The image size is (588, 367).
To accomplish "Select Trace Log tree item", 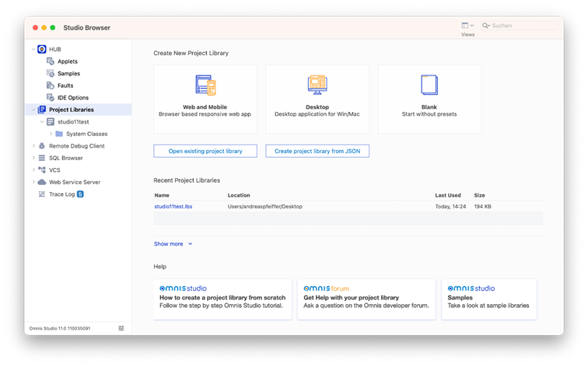I will 62,194.
